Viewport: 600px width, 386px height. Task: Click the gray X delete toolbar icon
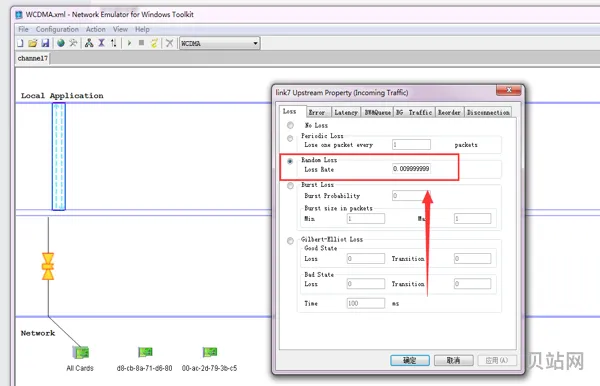tap(170, 43)
